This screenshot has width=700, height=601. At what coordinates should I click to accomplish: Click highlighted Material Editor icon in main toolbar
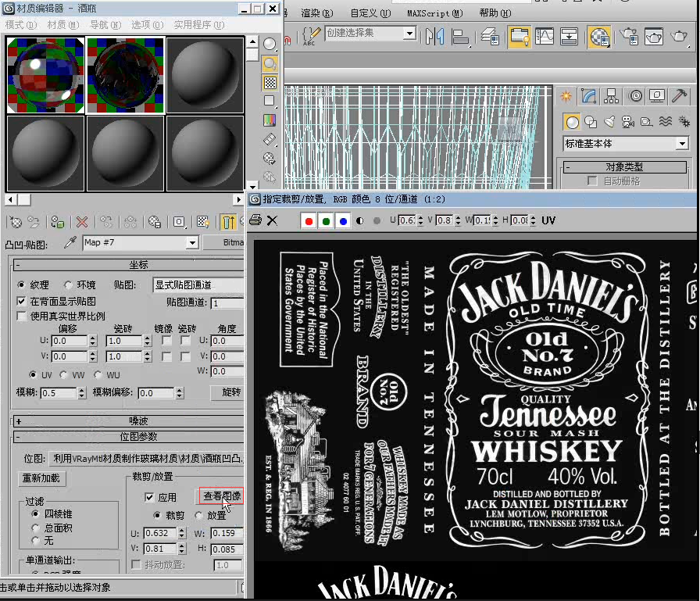[599, 37]
